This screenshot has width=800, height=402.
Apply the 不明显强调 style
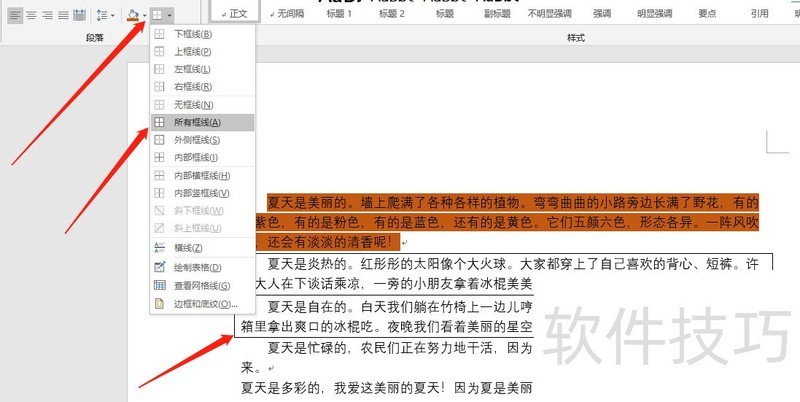[x=549, y=14]
